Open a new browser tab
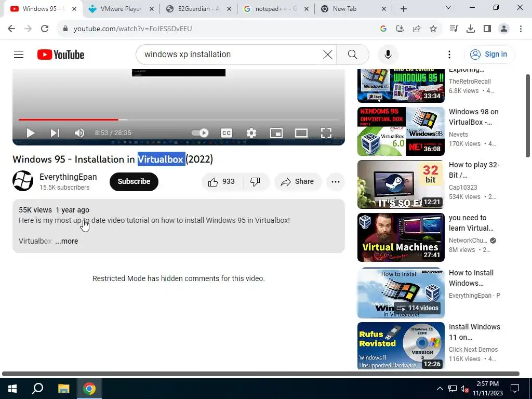 pos(403,9)
